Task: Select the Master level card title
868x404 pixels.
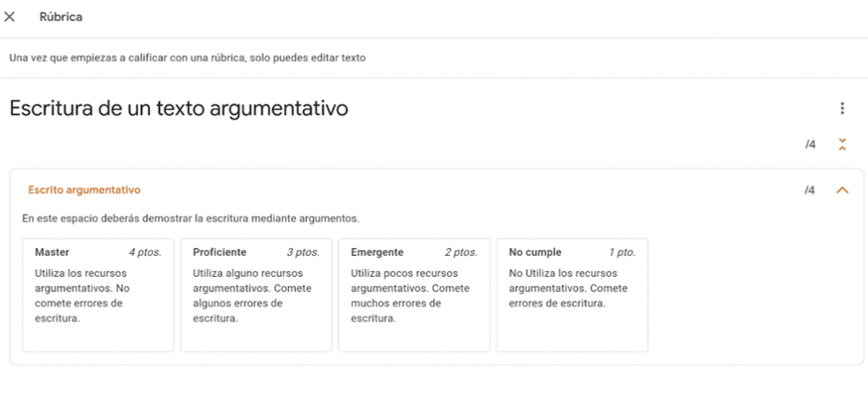Action: (x=52, y=252)
